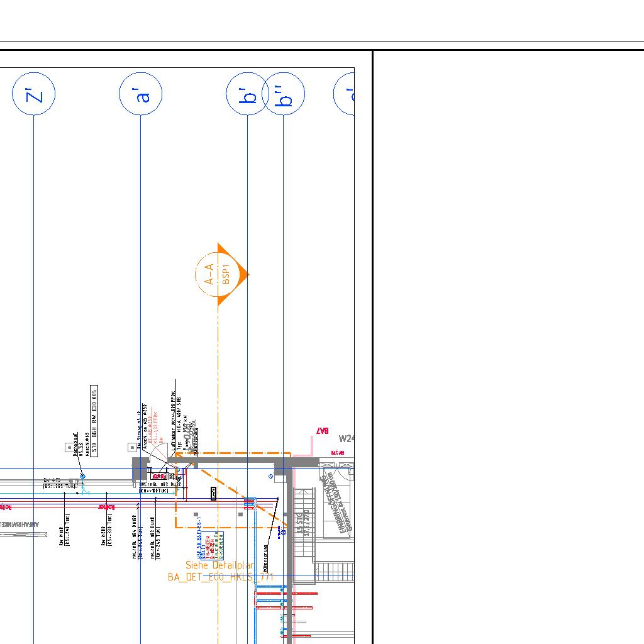Viewport: 644px width, 644px height.
Task: Select the boxed S10 BGH RW E30 005 label
Action: [x=94, y=420]
